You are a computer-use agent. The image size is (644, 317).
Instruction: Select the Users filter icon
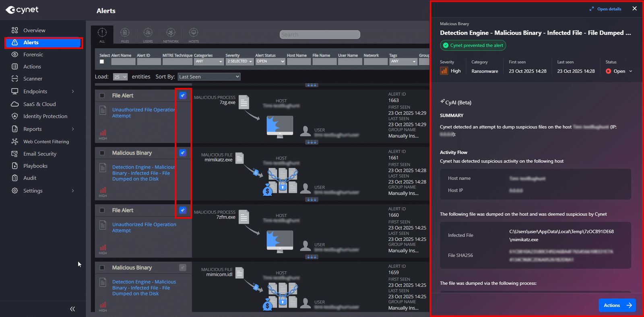(x=148, y=35)
